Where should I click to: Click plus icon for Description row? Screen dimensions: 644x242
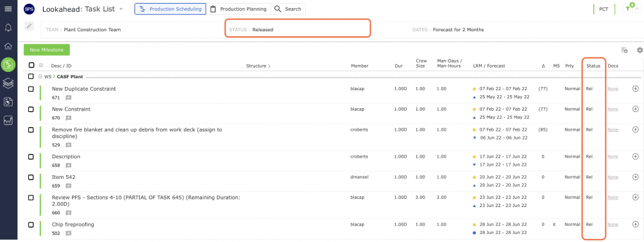(x=635, y=156)
